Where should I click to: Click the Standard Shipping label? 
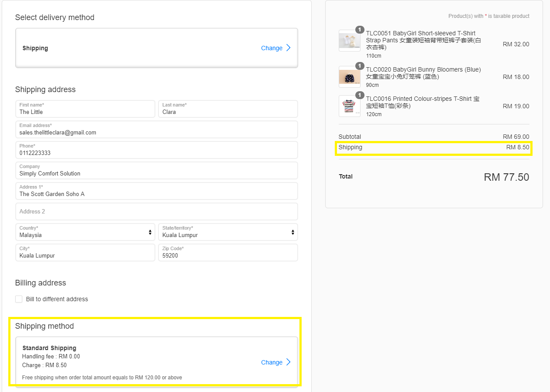(x=49, y=348)
